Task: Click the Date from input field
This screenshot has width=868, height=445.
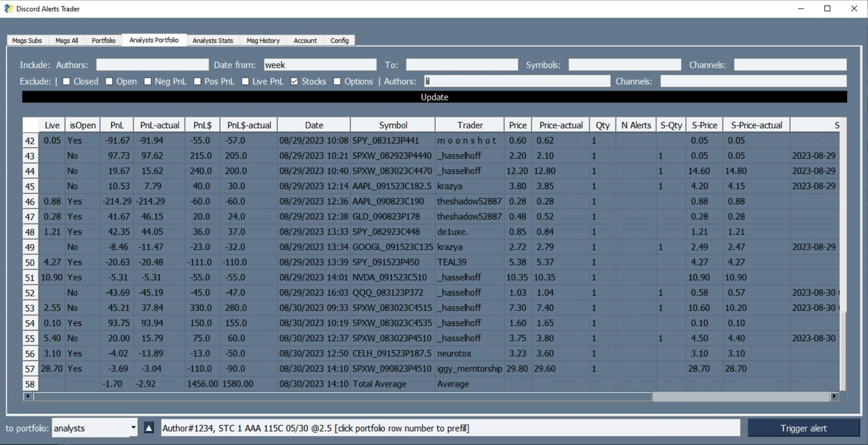Action: coord(320,65)
